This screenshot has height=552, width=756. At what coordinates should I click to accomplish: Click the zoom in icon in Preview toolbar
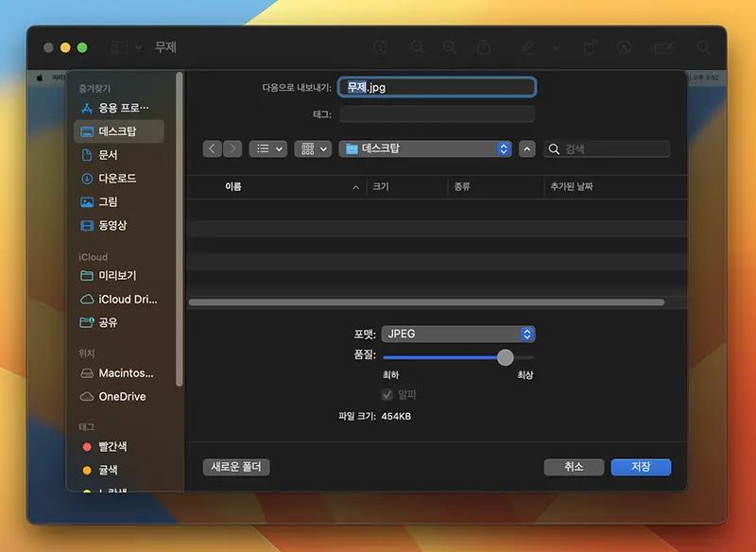point(450,47)
